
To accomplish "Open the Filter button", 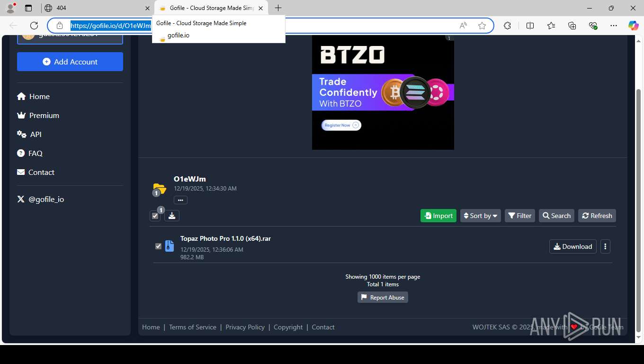I will point(520,216).
